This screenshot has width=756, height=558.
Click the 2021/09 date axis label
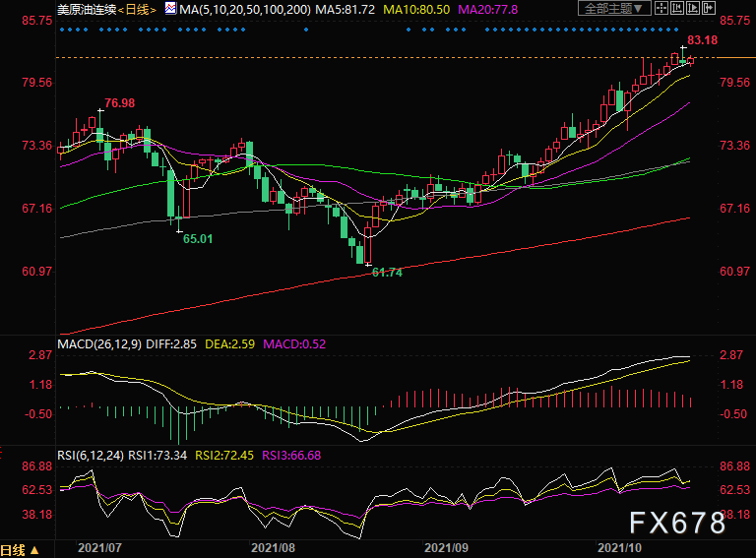(447, 548)
